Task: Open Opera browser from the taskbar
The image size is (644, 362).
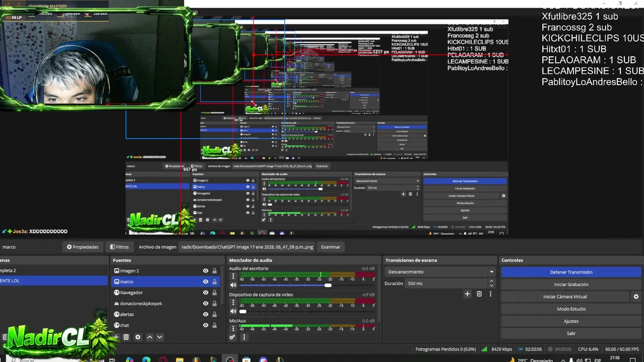Action: [x=163, y=359]
